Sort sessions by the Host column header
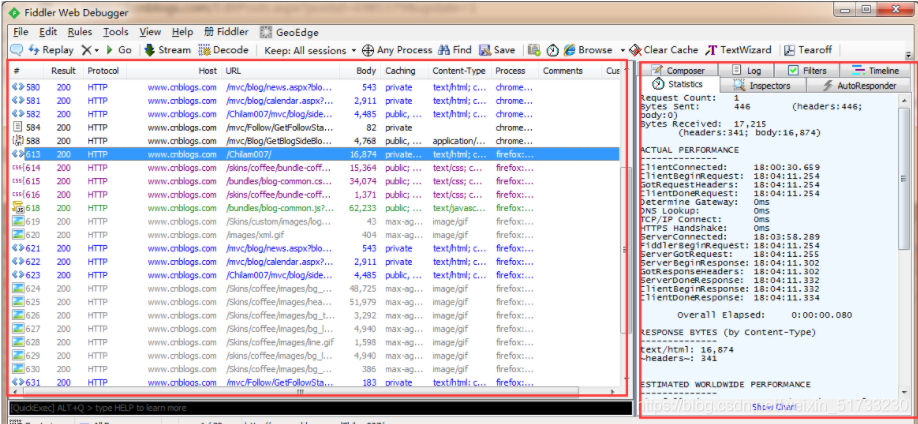Image resolution: width=918 pixels, height=424 pixels. [x=174, y=71]
